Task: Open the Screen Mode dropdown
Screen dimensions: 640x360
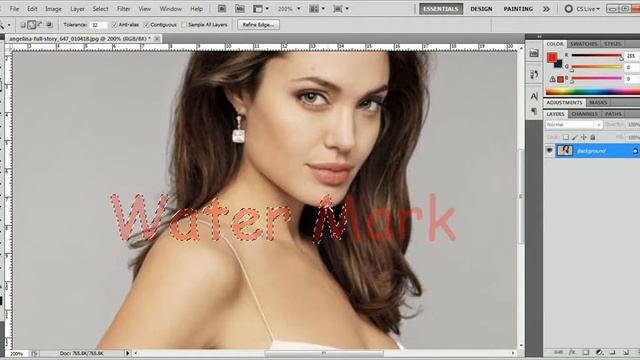Action: click(341, 9)
